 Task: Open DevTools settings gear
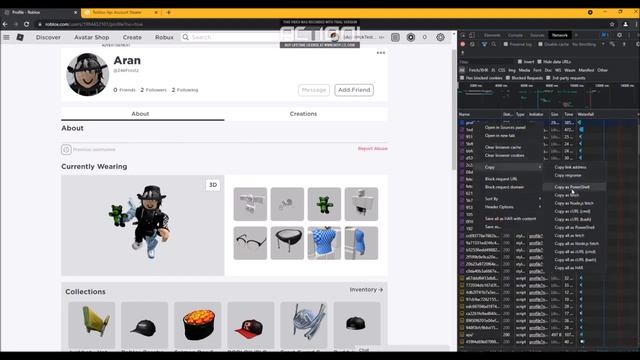pos(620,35)
